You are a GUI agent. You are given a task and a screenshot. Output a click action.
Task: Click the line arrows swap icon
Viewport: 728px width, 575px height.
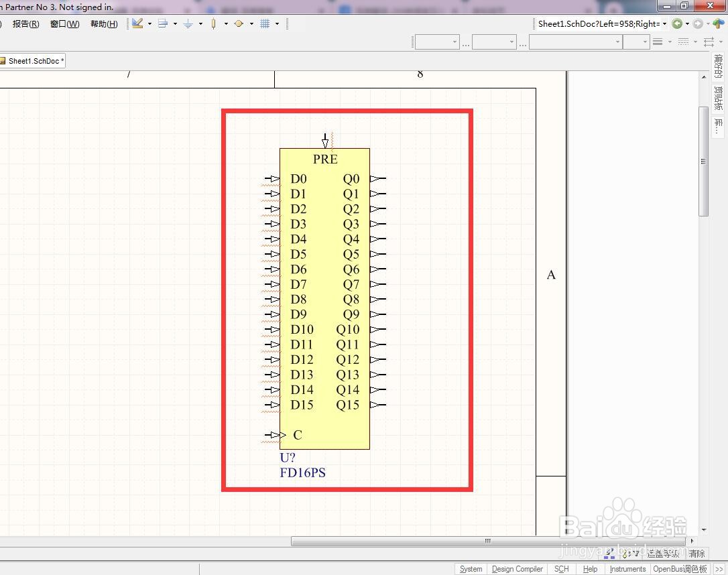709,42
